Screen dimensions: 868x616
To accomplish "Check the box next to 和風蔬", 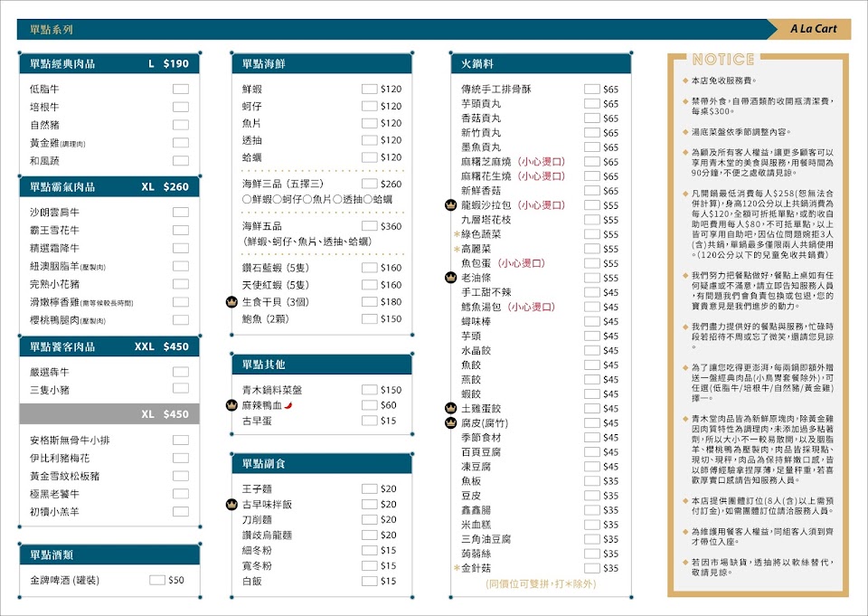I will tap(181, 161).
